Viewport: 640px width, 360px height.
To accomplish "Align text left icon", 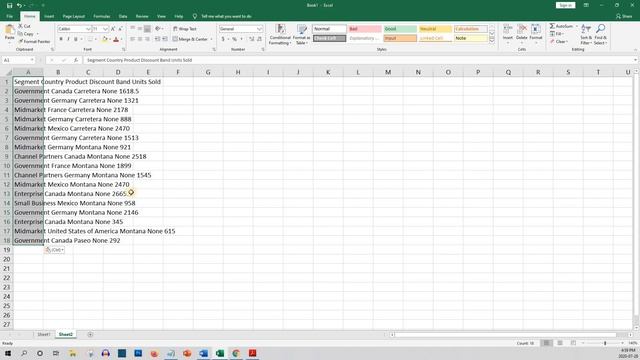I will click(x=133, y=39).
